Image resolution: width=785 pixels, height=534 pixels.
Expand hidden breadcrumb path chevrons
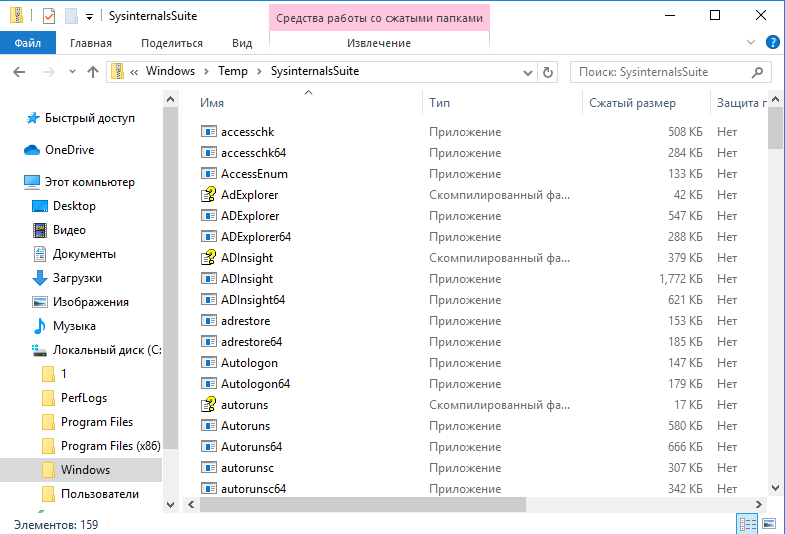[x=134, y=72]
